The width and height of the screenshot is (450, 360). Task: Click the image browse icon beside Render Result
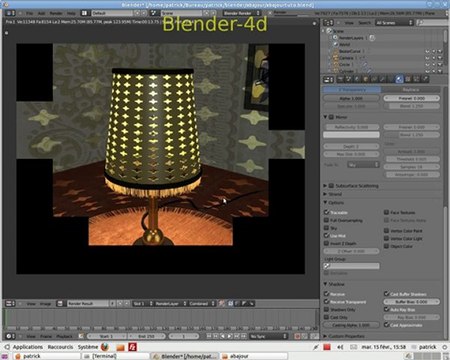point(60,303)
